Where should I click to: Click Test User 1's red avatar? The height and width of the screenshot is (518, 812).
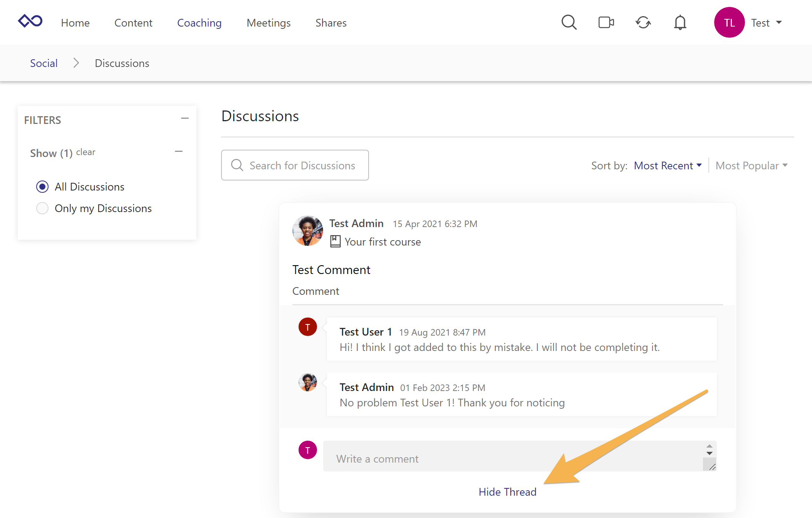click(307, 327)
